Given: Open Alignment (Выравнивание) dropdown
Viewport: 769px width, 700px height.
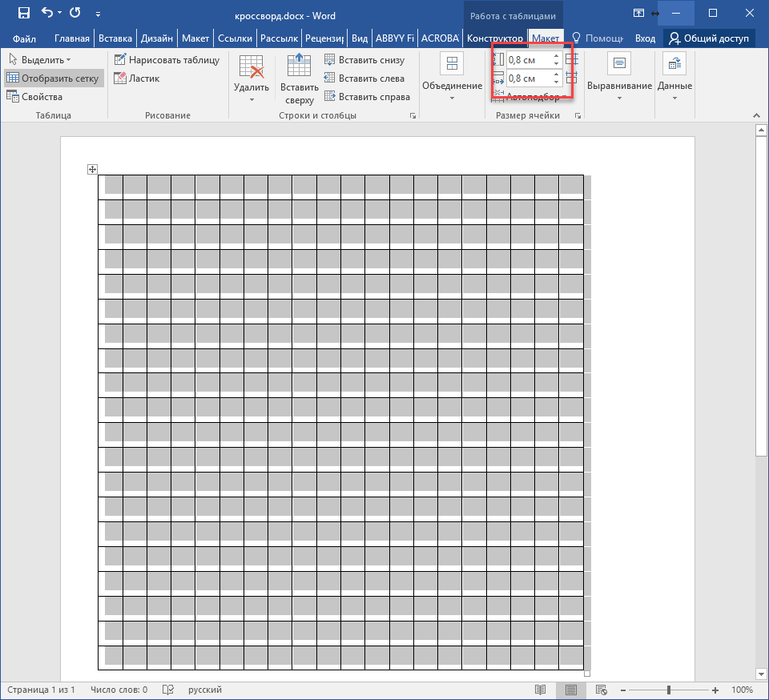Looking at the screenshot, I should [619, 86].
